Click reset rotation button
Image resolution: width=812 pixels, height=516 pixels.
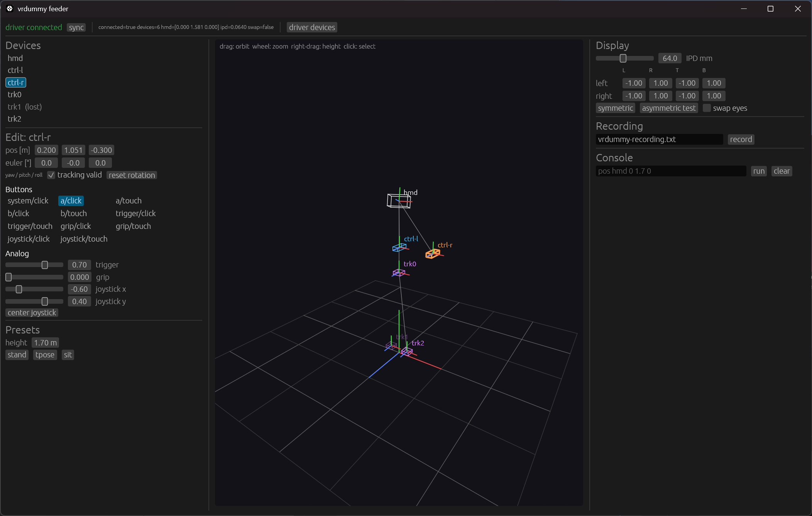132,175
